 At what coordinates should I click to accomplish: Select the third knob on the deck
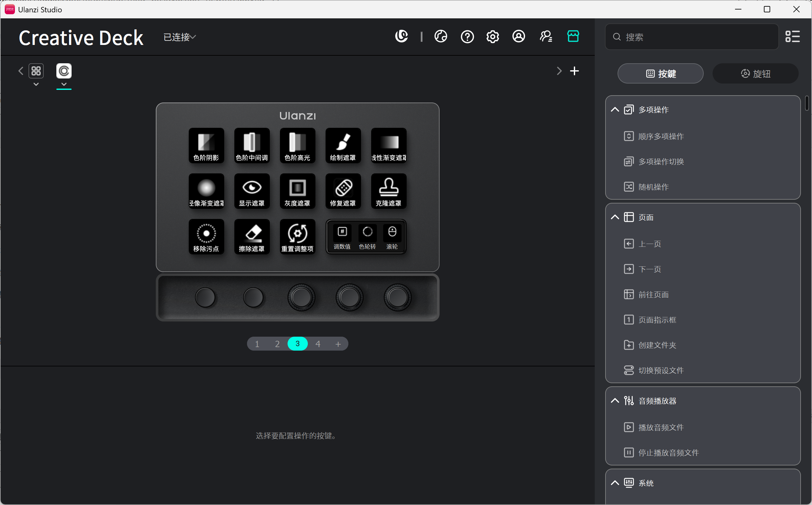(301, 297)
